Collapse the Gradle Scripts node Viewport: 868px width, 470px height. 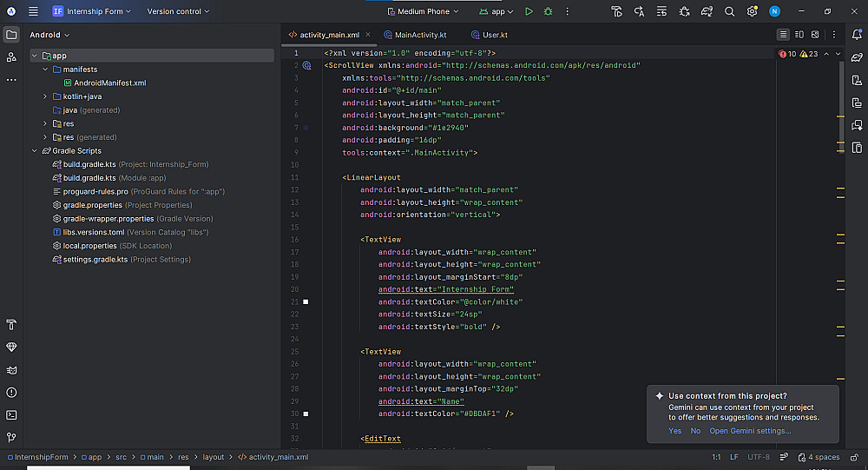34,151
